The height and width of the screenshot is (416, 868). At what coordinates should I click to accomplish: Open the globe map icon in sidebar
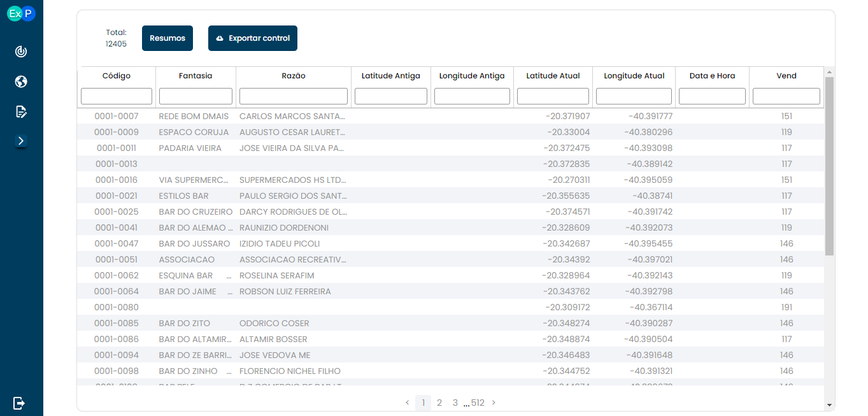coord(21,82)
